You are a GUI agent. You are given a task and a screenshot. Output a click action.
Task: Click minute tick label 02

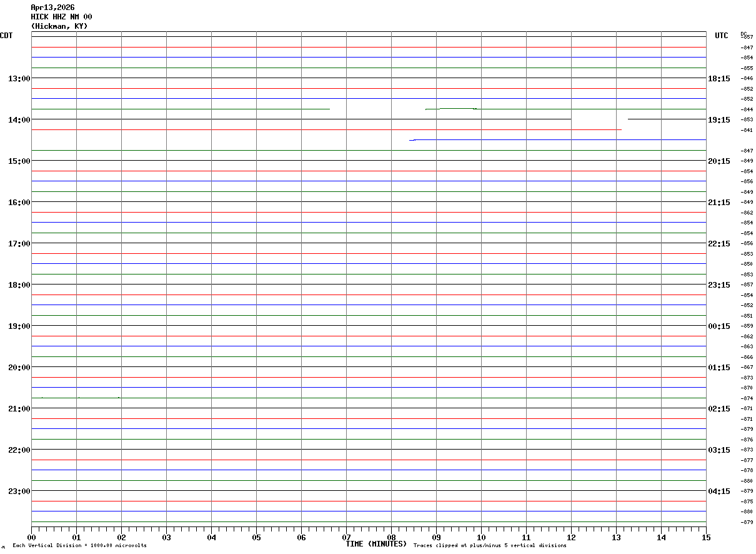click(x=121, y=537)
